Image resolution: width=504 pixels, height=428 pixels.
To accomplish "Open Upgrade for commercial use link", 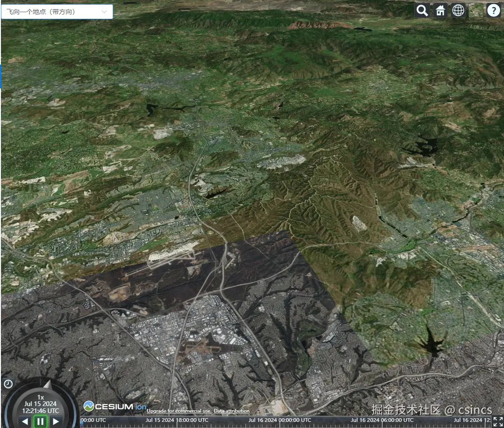I will tap(179, 411).
